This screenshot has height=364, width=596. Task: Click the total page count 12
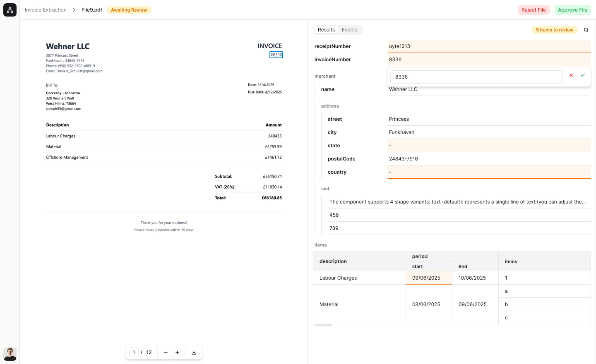click(149, 352)
